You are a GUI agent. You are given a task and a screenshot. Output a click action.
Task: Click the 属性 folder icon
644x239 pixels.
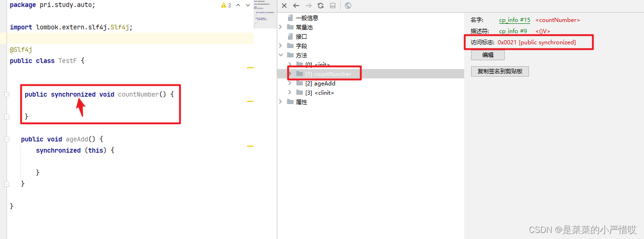291,102
